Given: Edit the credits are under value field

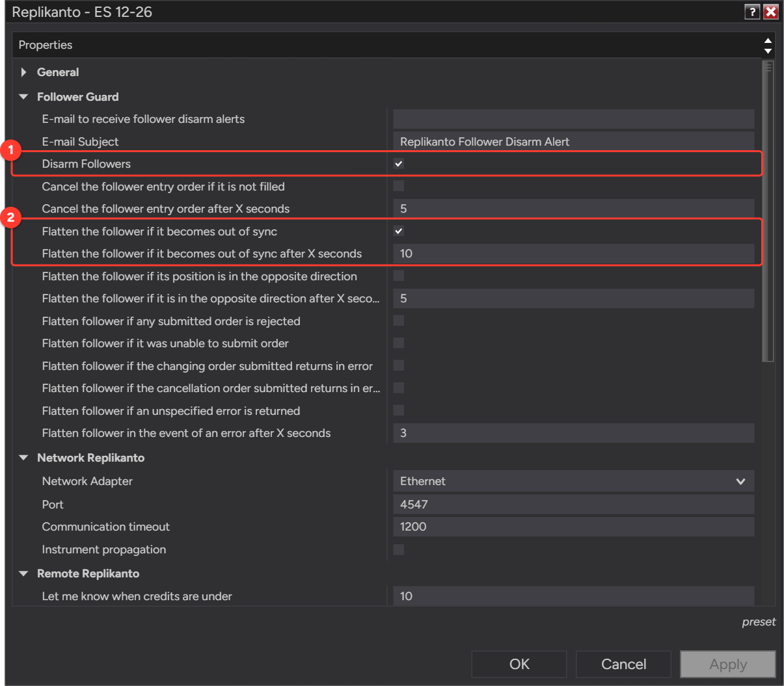Looking at the screenshot, I should click(573, 596).
